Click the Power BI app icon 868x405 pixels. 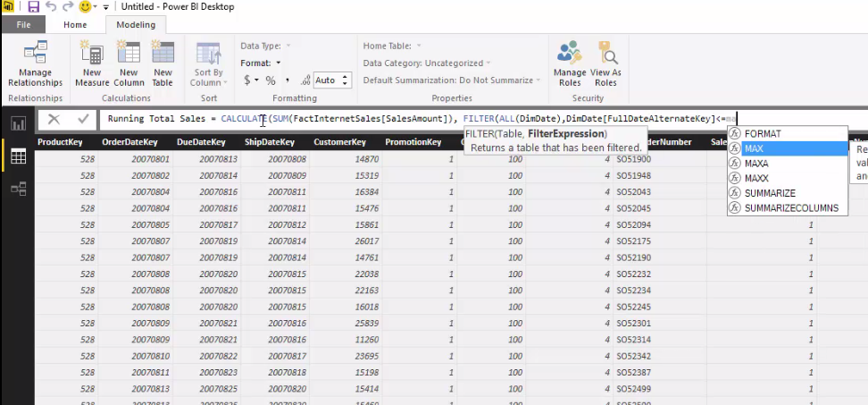[8, 6]
